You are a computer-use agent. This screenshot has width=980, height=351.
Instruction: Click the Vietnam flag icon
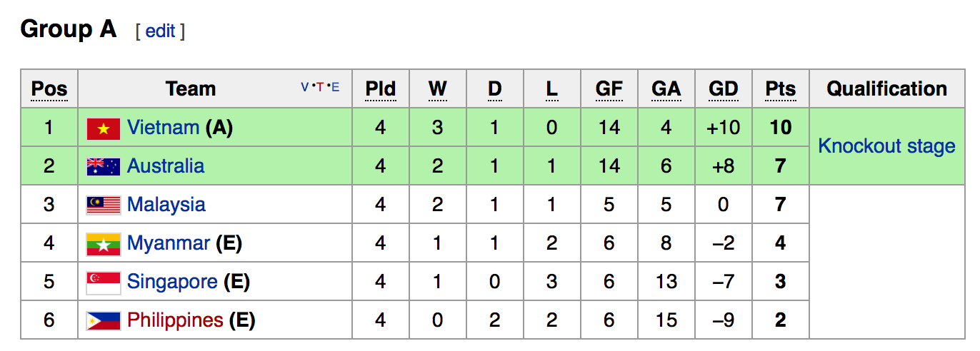[103, 128]
